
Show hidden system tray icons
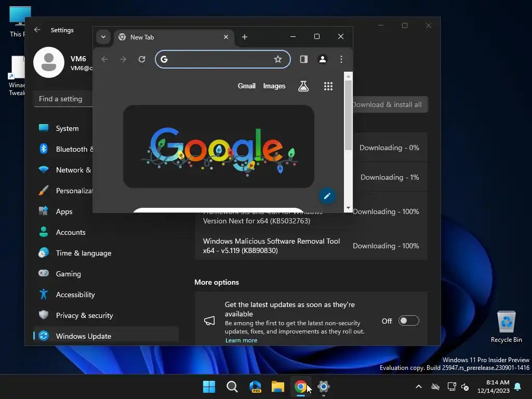click(419, 387)
